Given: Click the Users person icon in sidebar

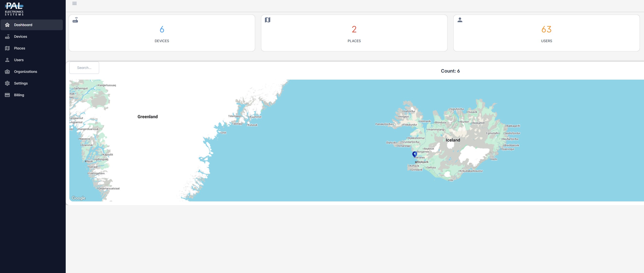Looking at the screenshot, I should [x=7, y=60].
